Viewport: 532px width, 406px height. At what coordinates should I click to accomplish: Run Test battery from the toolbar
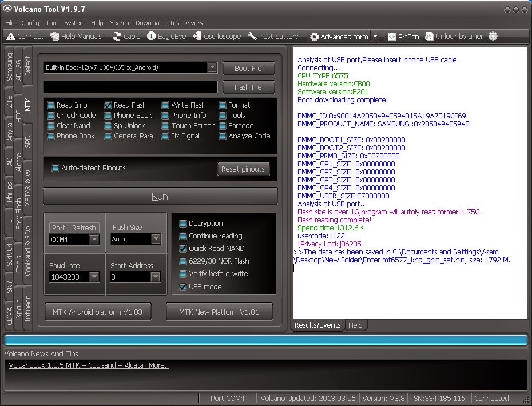[x=273, y=36]
